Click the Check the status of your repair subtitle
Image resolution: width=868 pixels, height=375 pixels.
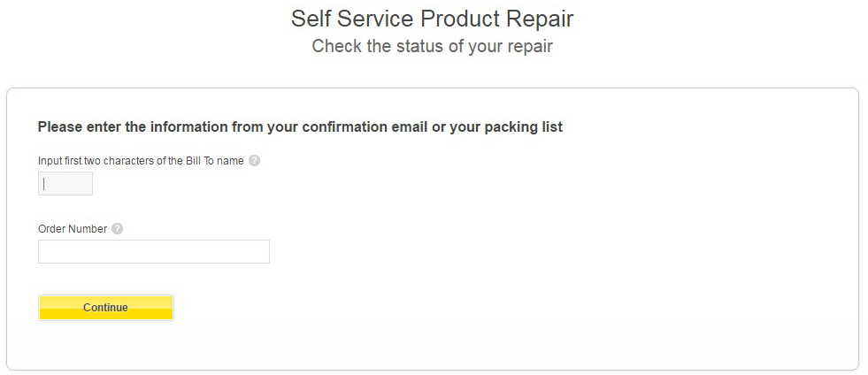(x=432, y=46)
